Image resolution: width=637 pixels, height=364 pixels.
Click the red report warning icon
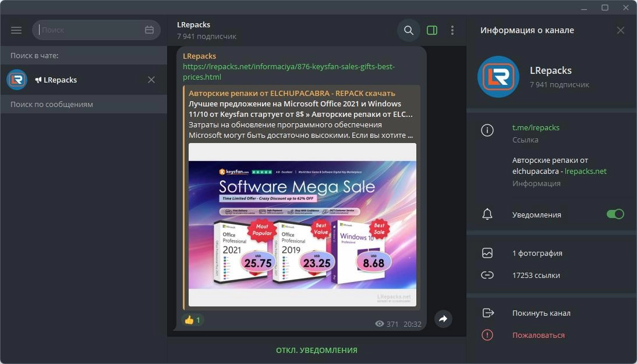487,335
